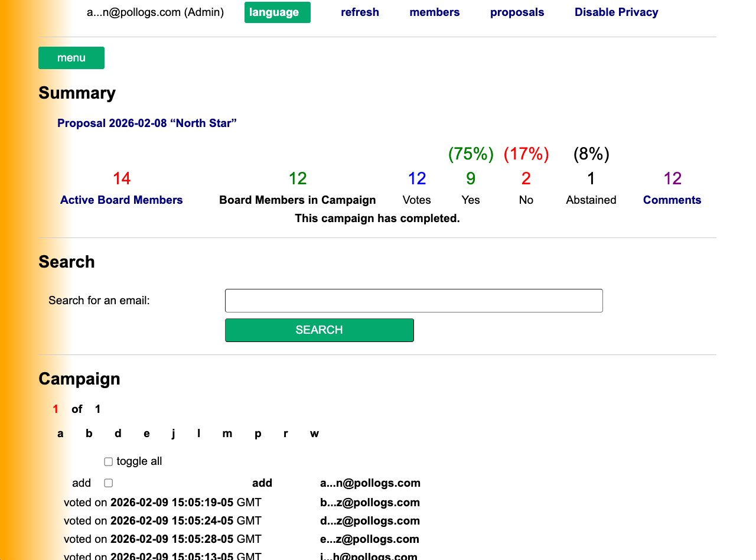Select page 1 in the campaign pagination

[55, 409]
